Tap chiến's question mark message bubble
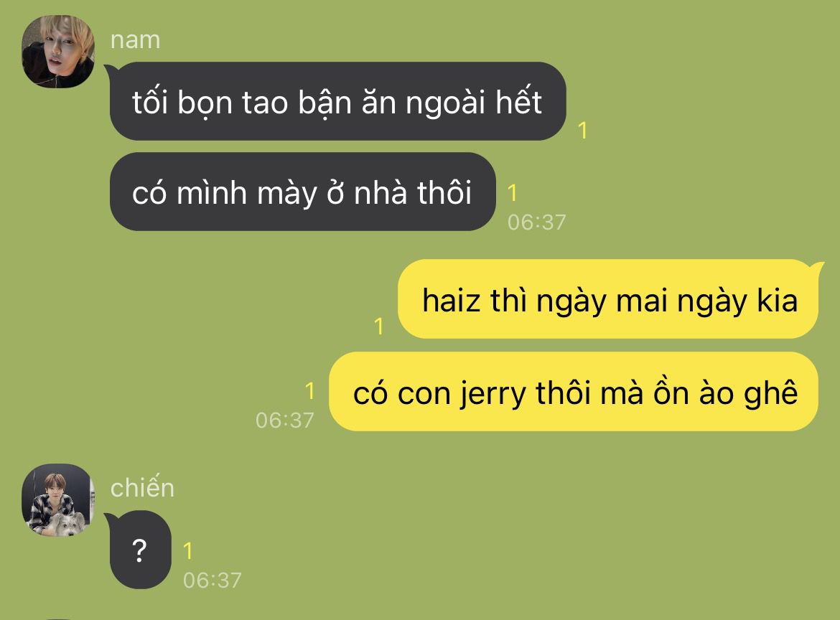 pyautogui.click(x=140, y=550)
